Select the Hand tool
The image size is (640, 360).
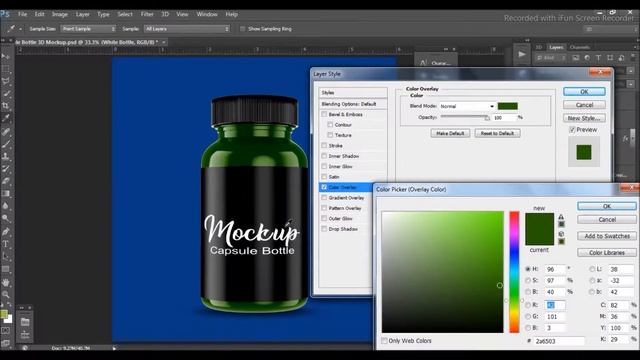point(6,282)
